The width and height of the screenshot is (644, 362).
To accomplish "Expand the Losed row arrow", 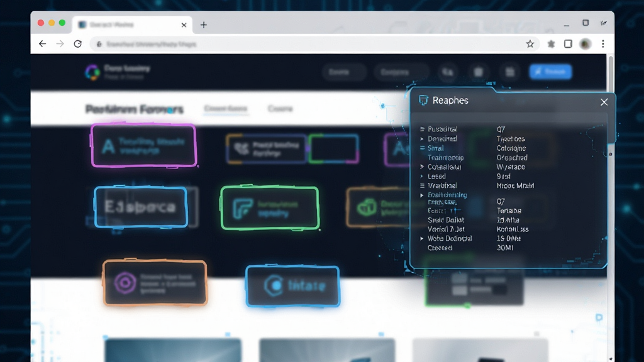I will [x=422, y=176].
